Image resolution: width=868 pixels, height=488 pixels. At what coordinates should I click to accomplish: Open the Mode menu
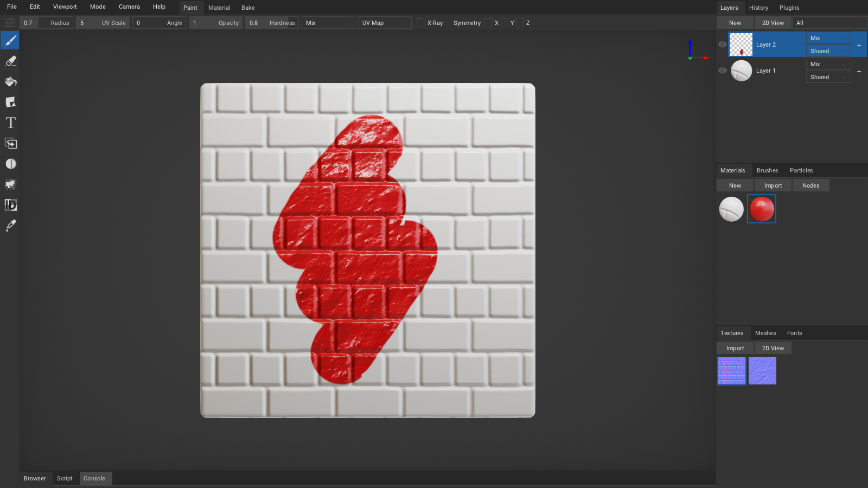pyautogui.click(x=98, y=7)
